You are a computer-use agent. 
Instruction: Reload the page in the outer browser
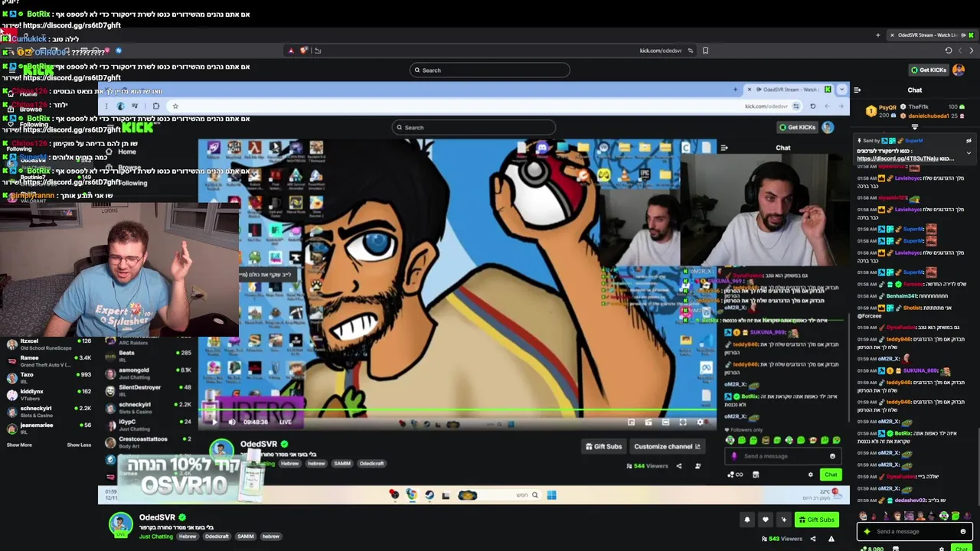pyautogui.click(x=949, y=51)
